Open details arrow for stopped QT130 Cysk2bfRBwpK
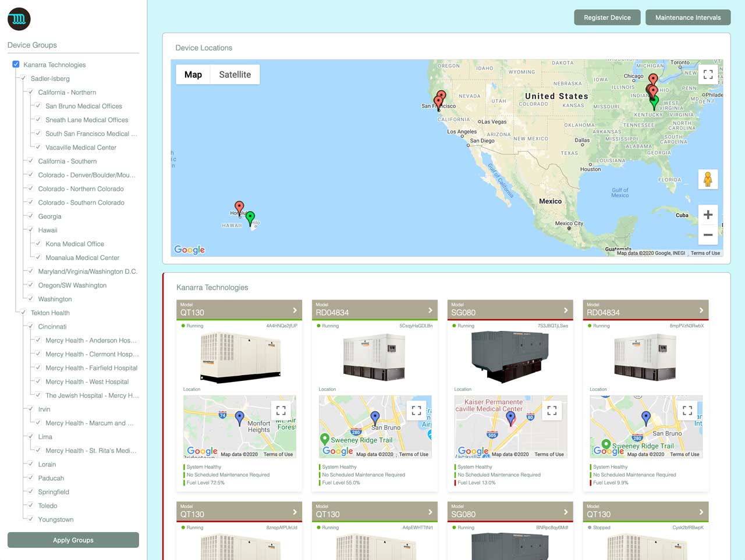The height and width of the screenshot is (560, 745). click(701, 512)
